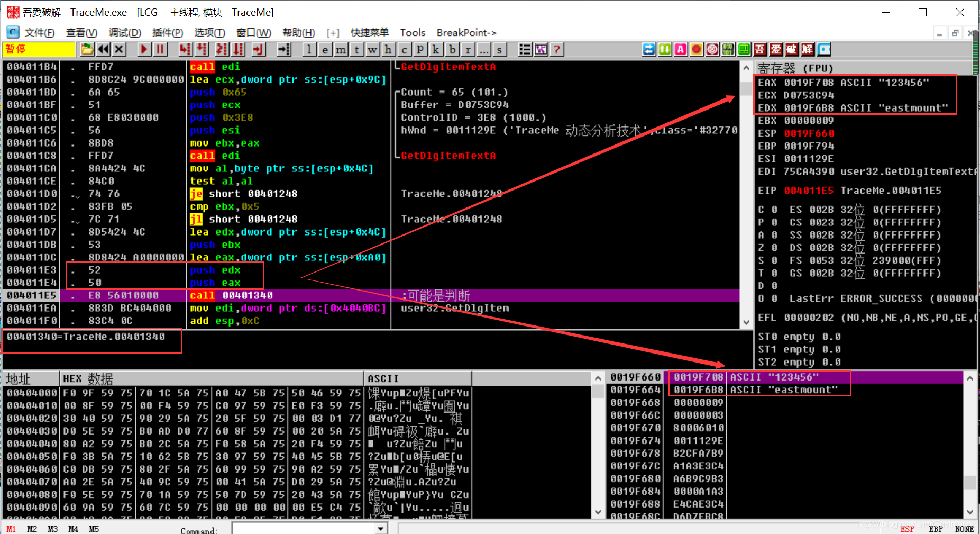Open CPU window 'c' button
This screenshot has width=980, height=534.
pyautogui.click(x=404, y=49)
